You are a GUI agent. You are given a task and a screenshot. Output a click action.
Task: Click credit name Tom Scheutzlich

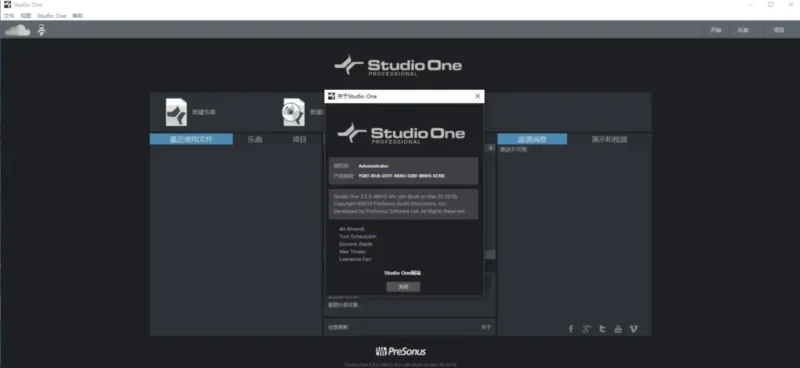[x=358, y=236]
